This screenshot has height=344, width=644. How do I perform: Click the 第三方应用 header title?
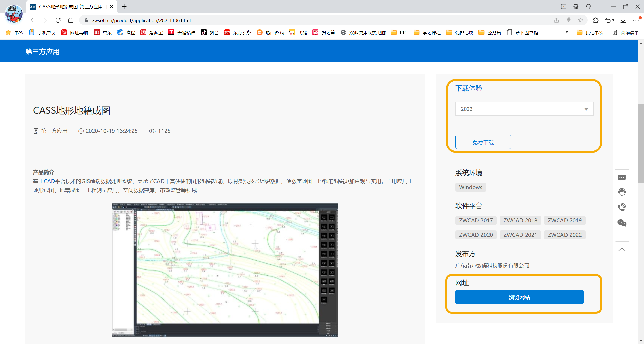[x=42, y=52]
